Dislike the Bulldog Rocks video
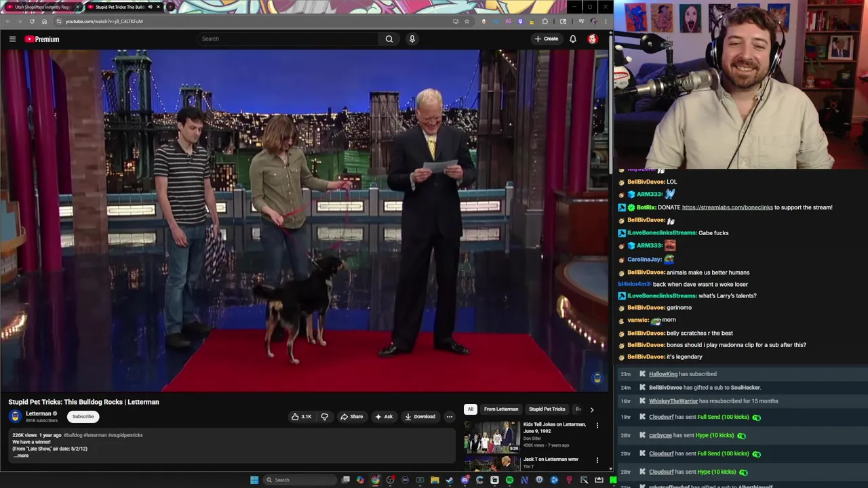The image size is (868, 488). pos(324,416)
